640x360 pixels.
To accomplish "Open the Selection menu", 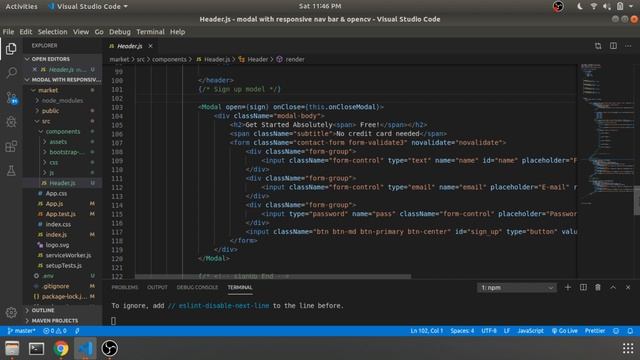I will click(52, 32).
